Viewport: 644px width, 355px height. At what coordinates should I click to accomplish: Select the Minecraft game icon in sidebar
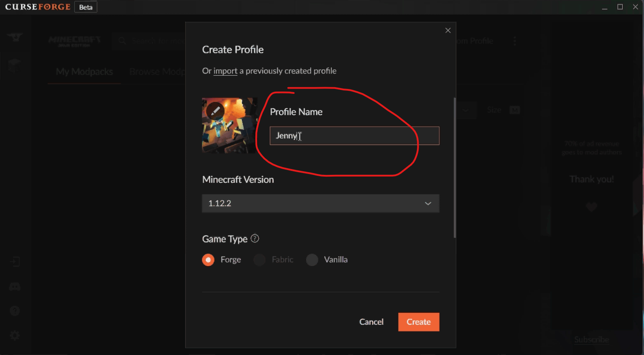click(15, 65)
